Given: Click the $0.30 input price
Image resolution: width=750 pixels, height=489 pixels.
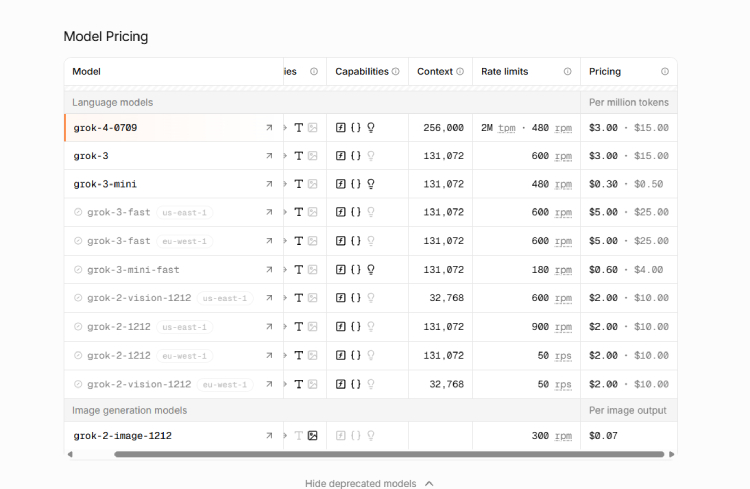Looking at the screenshot, I should click(603, 184).
